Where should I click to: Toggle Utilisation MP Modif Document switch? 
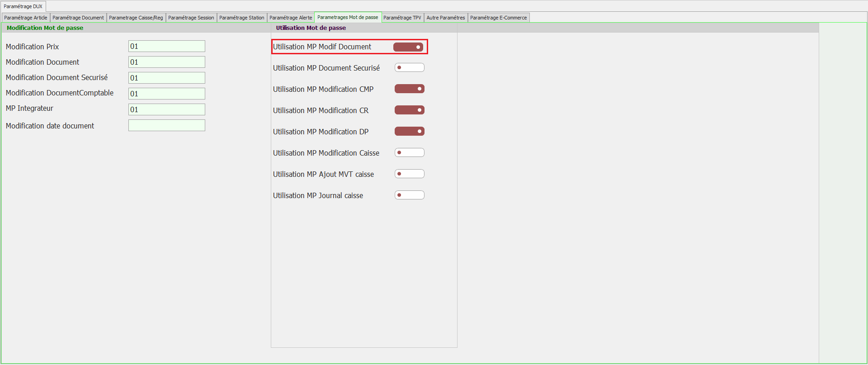click(x=408, y=47)
